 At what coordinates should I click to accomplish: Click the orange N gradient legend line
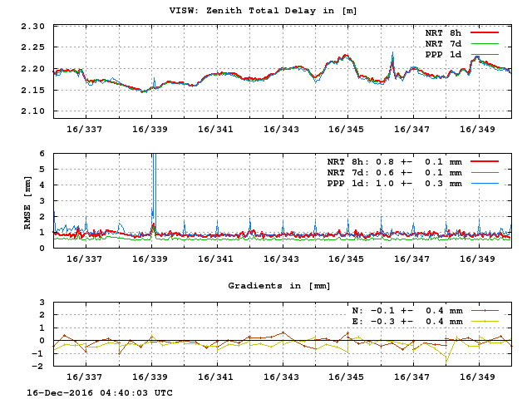[485, 310]
